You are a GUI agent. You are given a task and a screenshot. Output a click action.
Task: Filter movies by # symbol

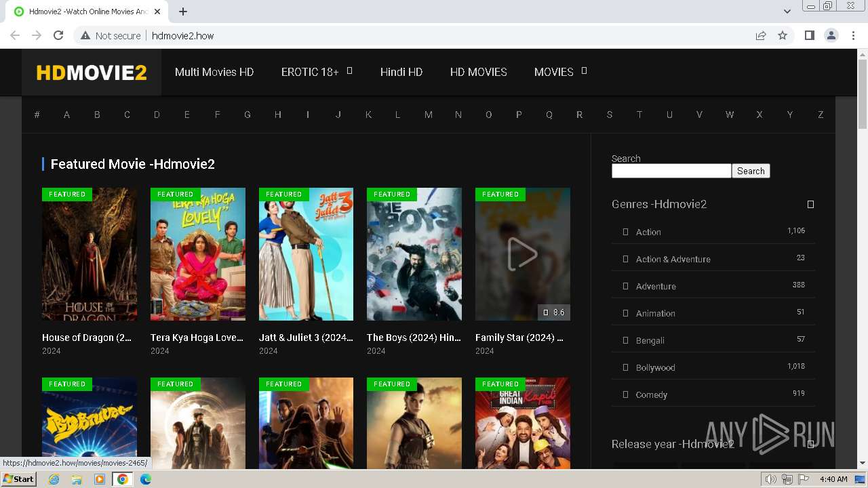pos(37,115)
